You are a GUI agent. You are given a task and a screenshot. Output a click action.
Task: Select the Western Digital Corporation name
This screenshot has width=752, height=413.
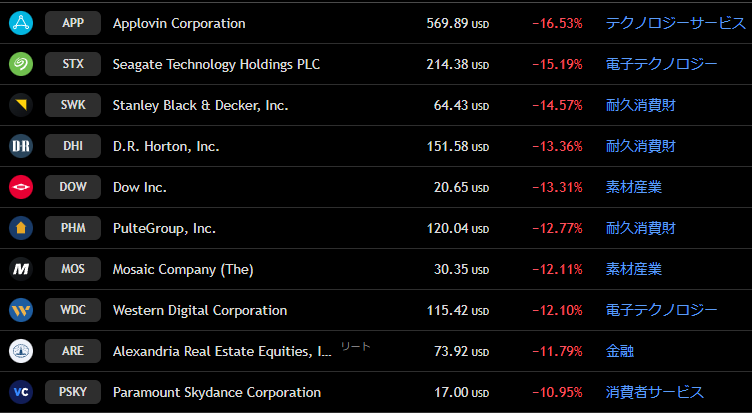[x=200, y=310]
